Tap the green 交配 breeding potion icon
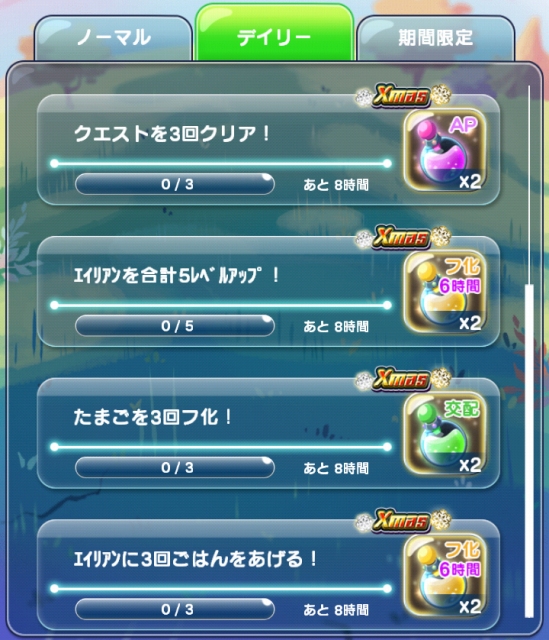Viewport: 549px width, 640px height. pos(445,434)
